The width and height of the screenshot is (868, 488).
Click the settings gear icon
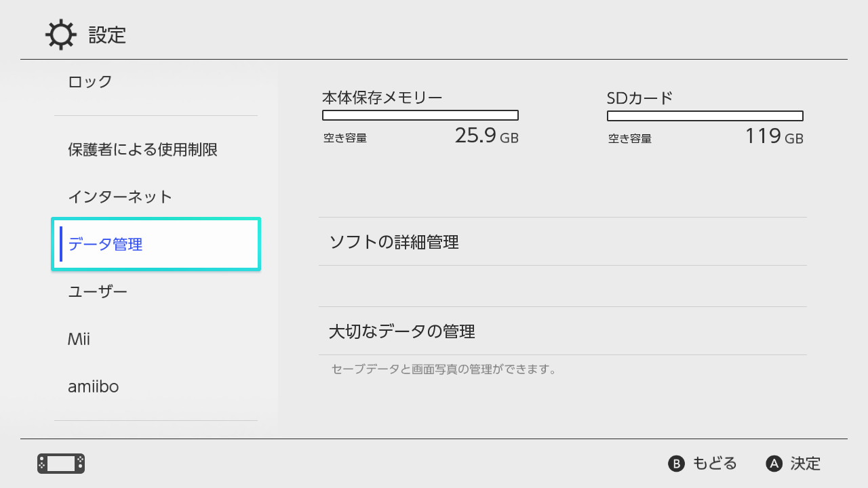tap(60, 34)
